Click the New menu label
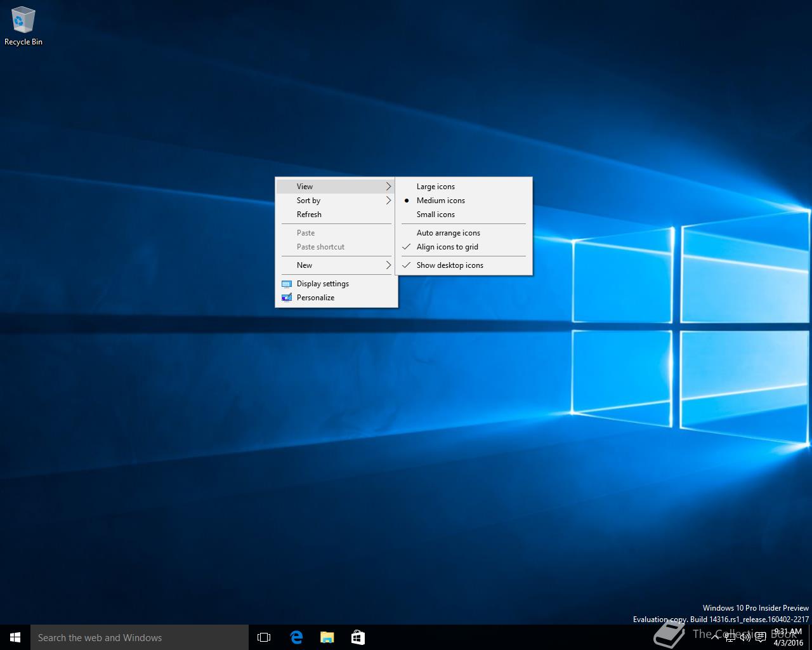812x650 pixels. pyautogui.click(x=304, y=265)
